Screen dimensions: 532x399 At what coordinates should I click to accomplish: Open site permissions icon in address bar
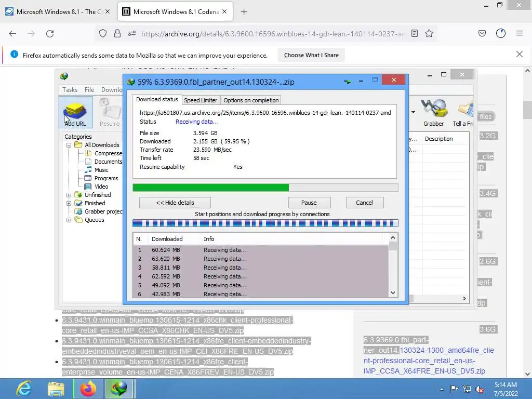132,33
